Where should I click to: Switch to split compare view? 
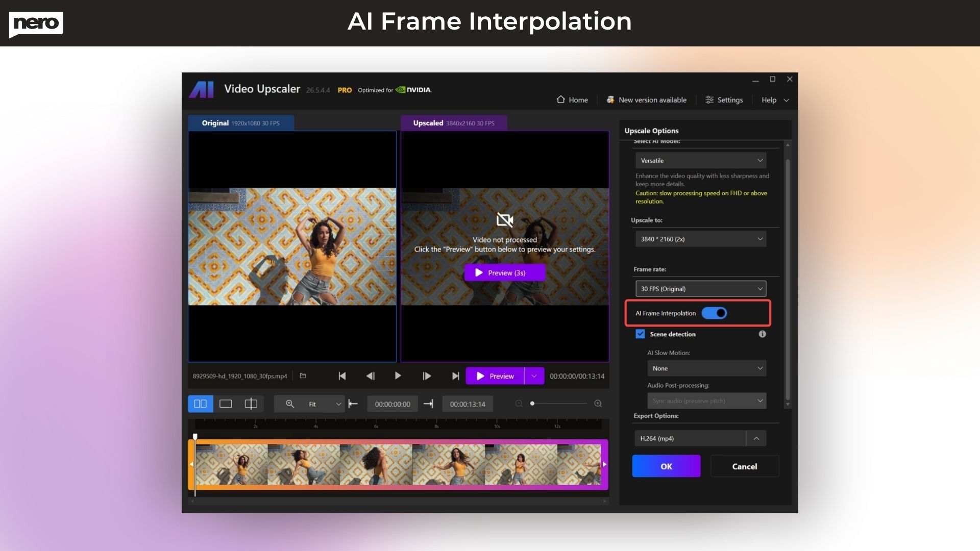tap(251, 404)
